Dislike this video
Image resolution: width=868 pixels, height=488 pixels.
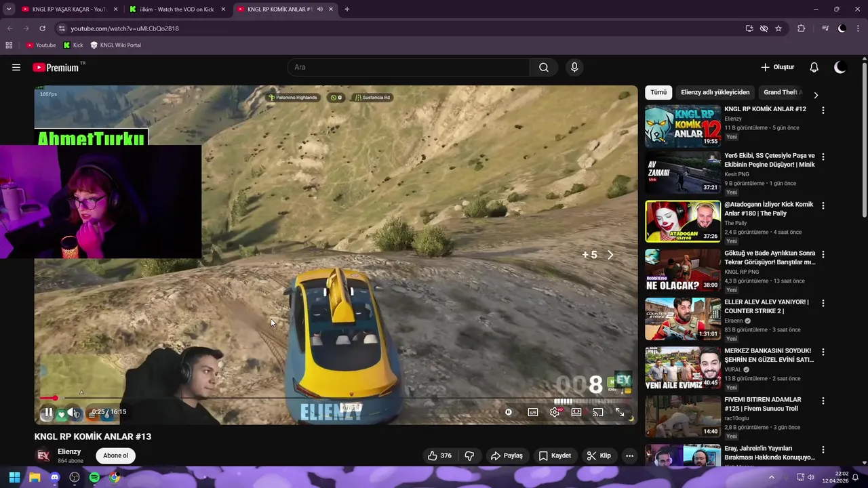[469, 455]
